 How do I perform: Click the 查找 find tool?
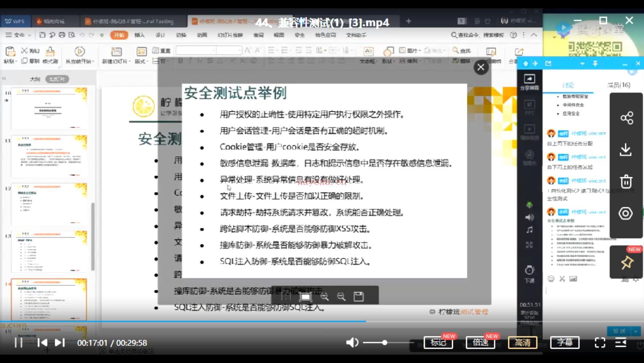462,50
